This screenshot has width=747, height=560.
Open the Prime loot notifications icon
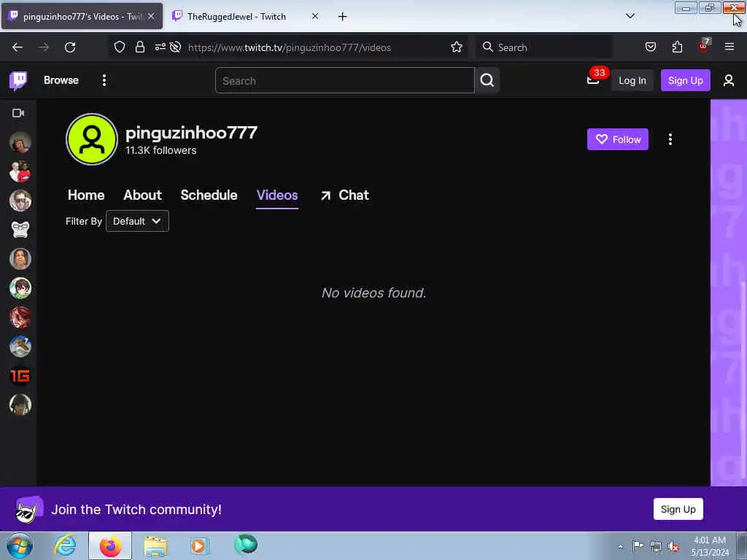pos(593,80)
